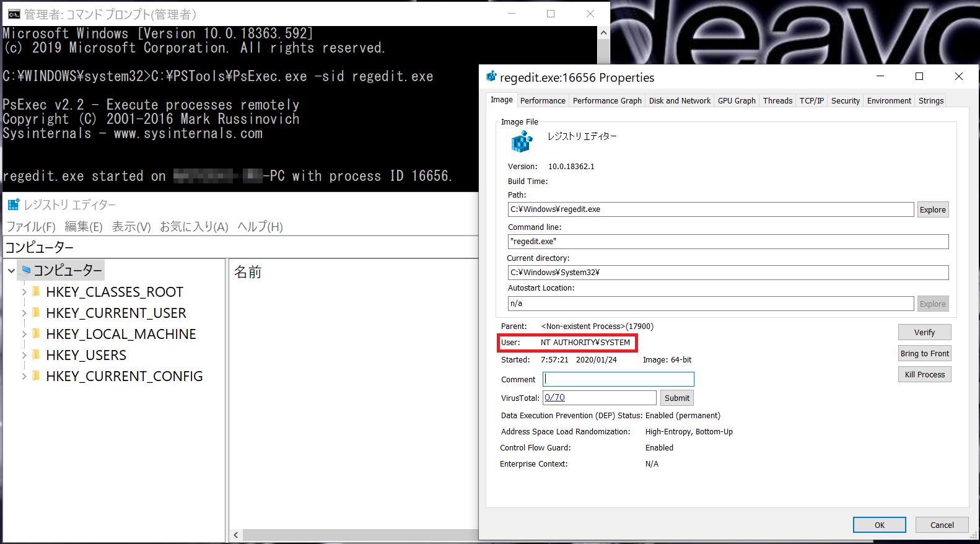Expand HKEY_CURRENT_USER key
This screenshot has width=980, height=544.
24,313
